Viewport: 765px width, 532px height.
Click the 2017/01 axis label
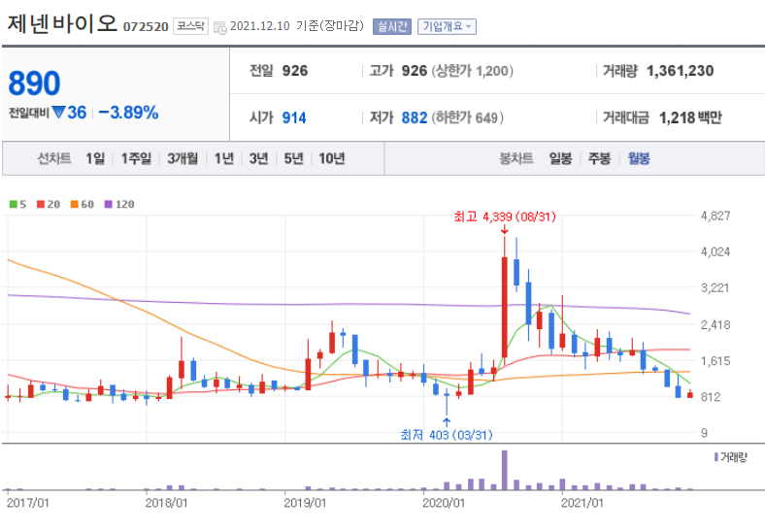pos(28,503)
